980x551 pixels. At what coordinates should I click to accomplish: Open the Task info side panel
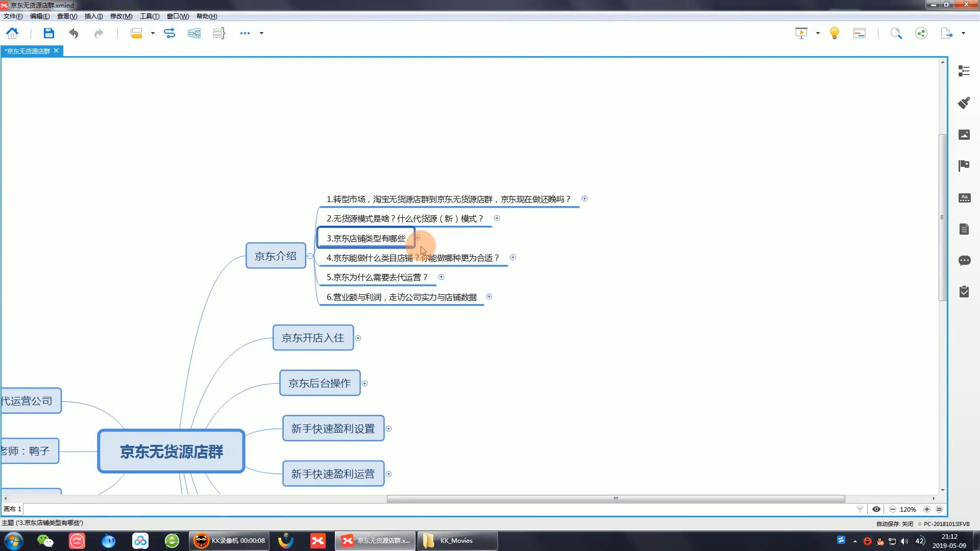[x=964, y=292]
